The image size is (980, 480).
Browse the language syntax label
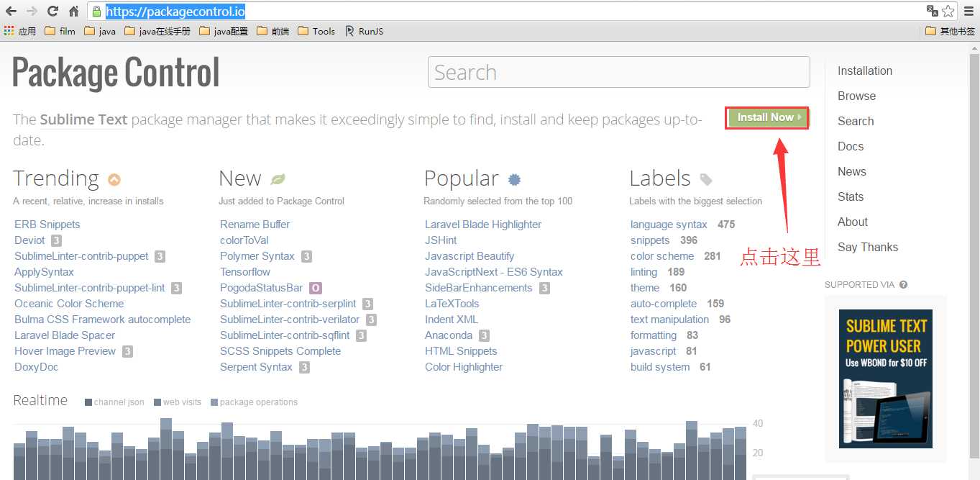click(x=669, y=225)
